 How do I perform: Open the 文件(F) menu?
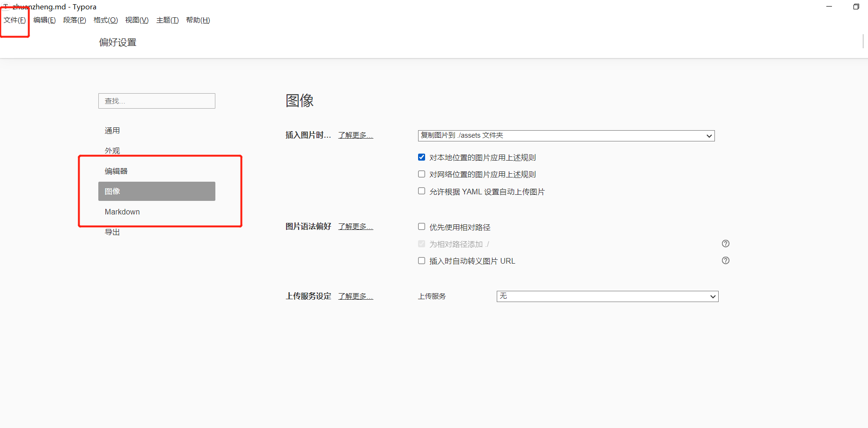pos(15,20)
